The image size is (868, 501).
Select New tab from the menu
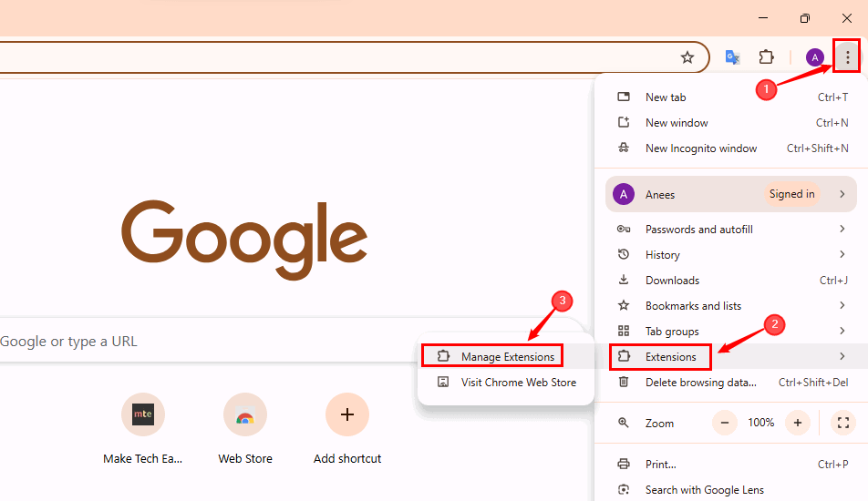pyautogui.click(x=730, y=97)
